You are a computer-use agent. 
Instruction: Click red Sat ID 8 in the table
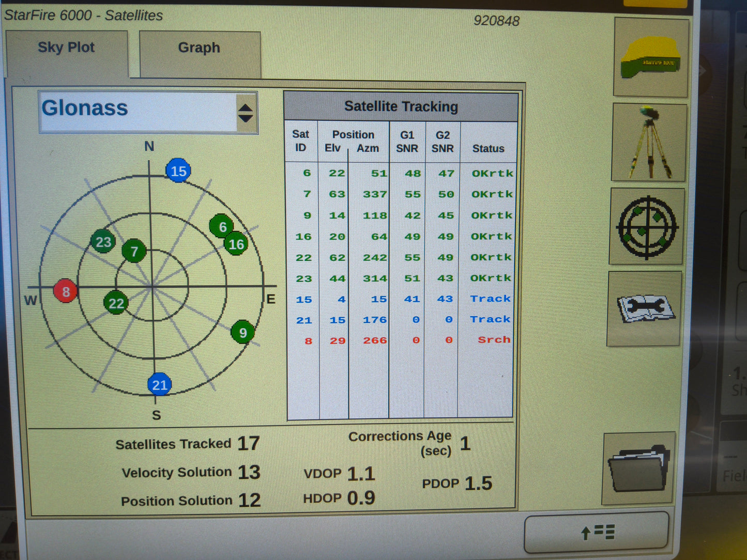pos(309,341)
